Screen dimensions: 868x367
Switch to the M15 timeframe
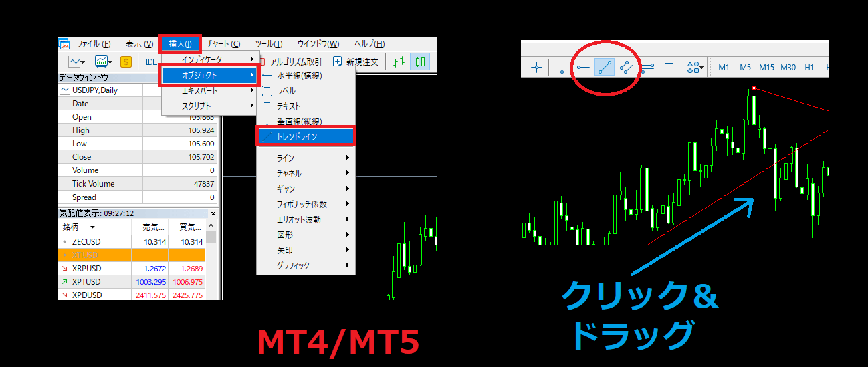coord(766,67)
